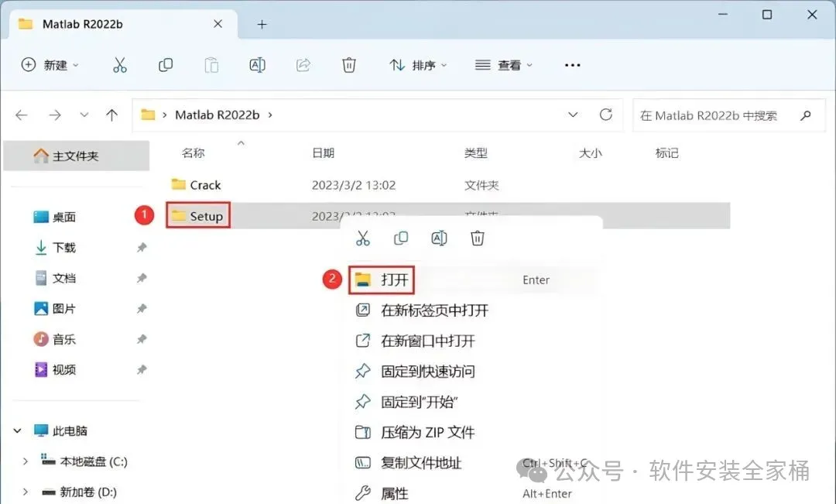Sort by the 日期 column header
The height and width of the screenshot is (504, 836).
pos(323,153)
